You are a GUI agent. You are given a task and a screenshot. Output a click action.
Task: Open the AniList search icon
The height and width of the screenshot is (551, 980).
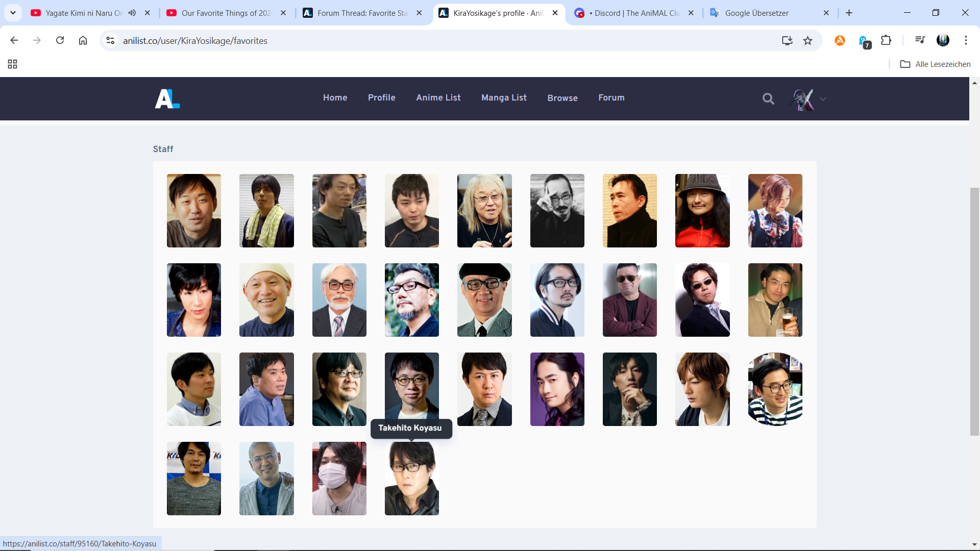click(768, 99)
